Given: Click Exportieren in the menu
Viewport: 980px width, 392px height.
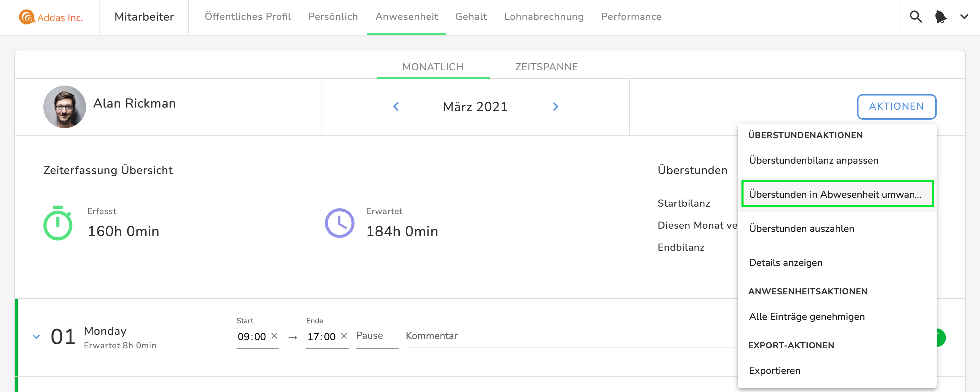Looking at the screenshot, I should click(774, 370).
